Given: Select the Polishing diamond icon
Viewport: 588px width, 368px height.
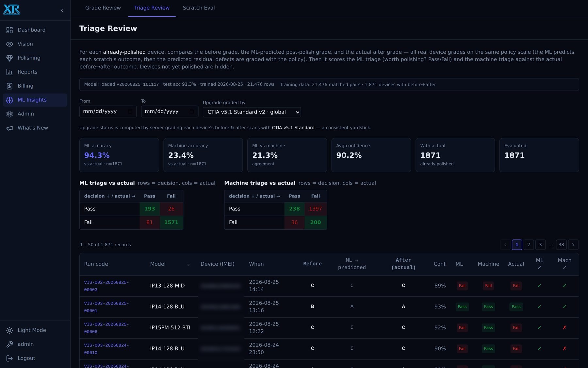Looking at the screenshot, I should (9, 58).
